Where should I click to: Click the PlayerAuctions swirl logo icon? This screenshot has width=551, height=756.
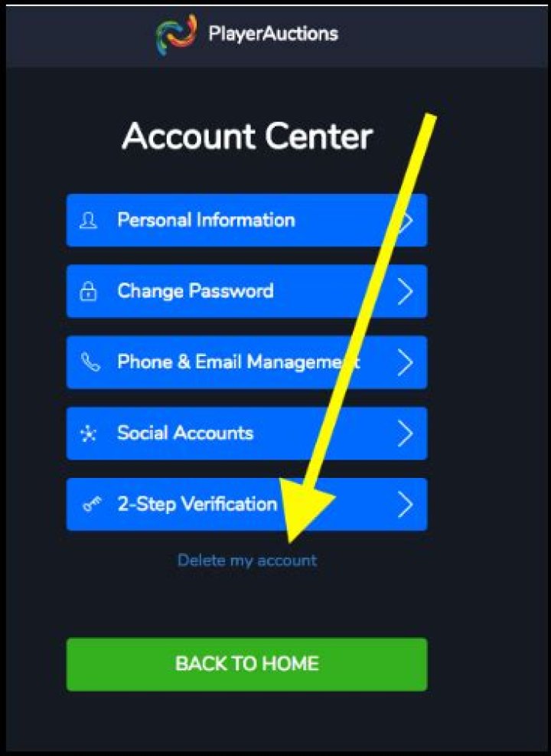(x=176, y=34)
